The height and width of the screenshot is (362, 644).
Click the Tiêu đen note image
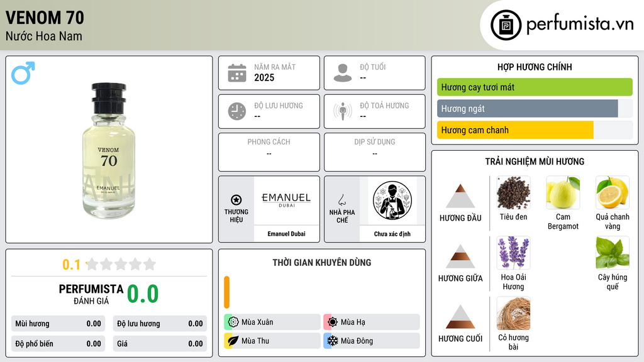tap(513, 192)
